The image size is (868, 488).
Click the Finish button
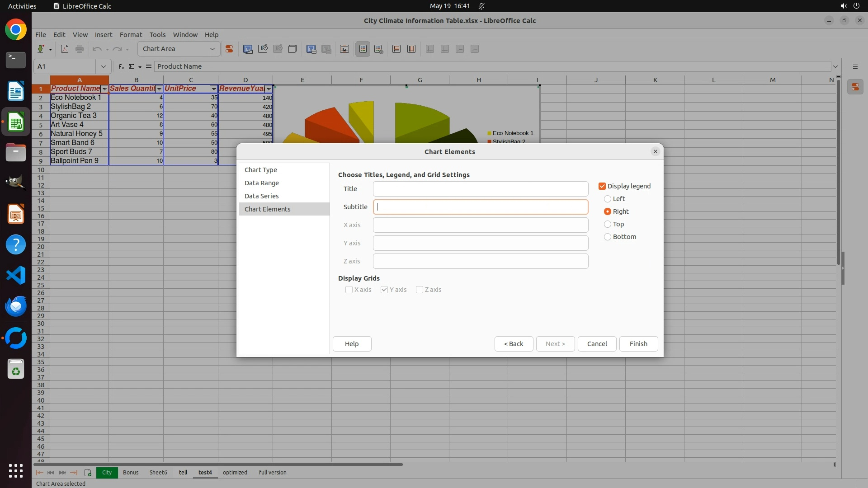pyautogui.click(x=638, y=344)
